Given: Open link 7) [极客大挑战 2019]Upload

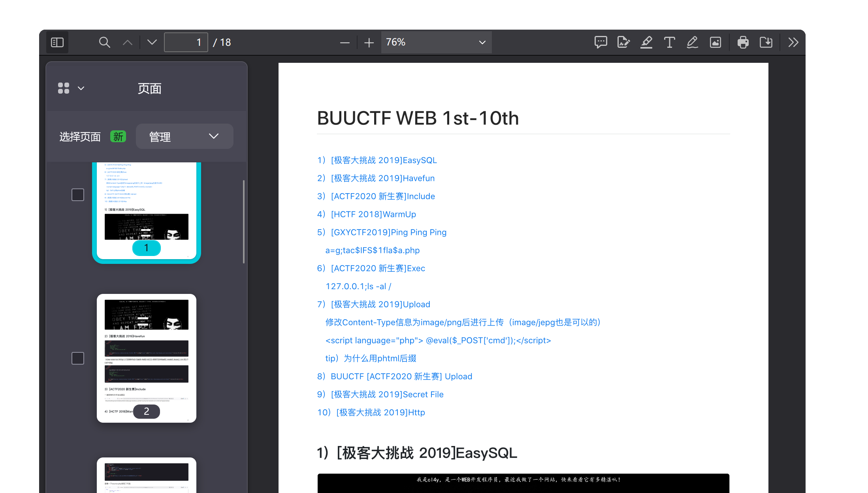Looking at the screenshot, I should (x=374, y=305).
